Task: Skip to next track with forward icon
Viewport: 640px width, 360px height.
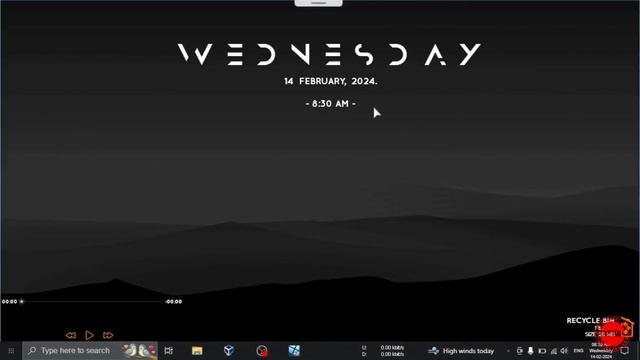Action: (108, 335)
